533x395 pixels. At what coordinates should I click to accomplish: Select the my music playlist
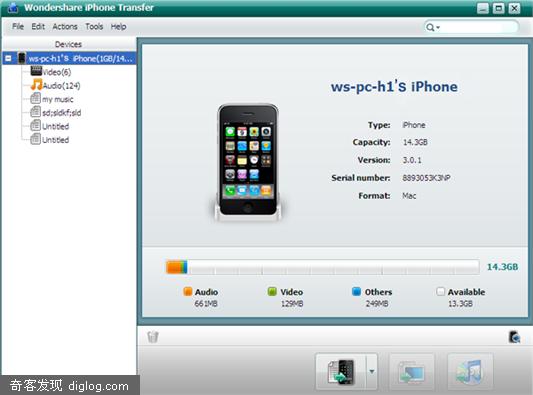pos(57,99)
